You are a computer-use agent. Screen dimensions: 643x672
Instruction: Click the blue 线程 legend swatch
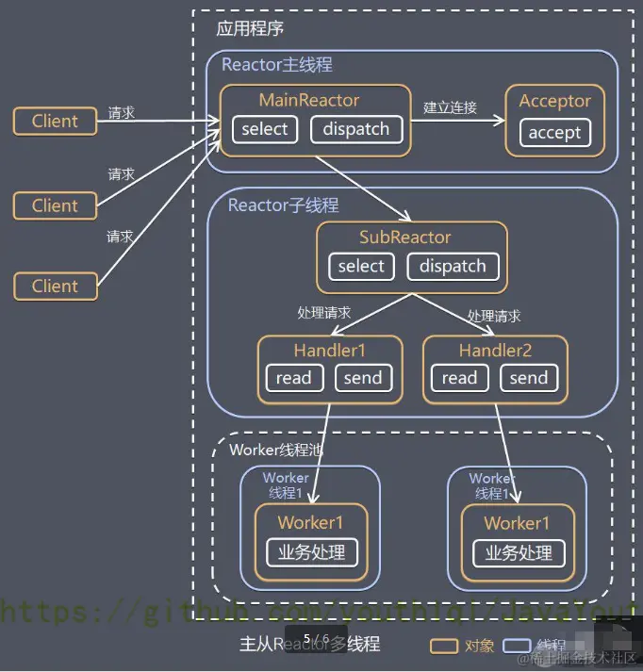coord(517,647)
